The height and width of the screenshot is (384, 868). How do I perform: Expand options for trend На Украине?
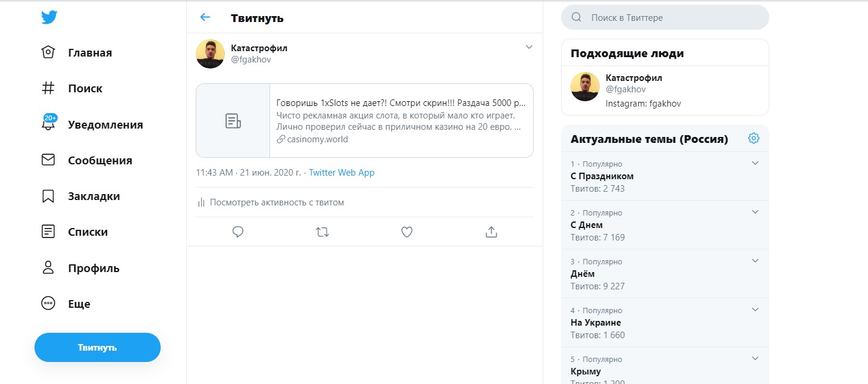(x=754, y=309)
